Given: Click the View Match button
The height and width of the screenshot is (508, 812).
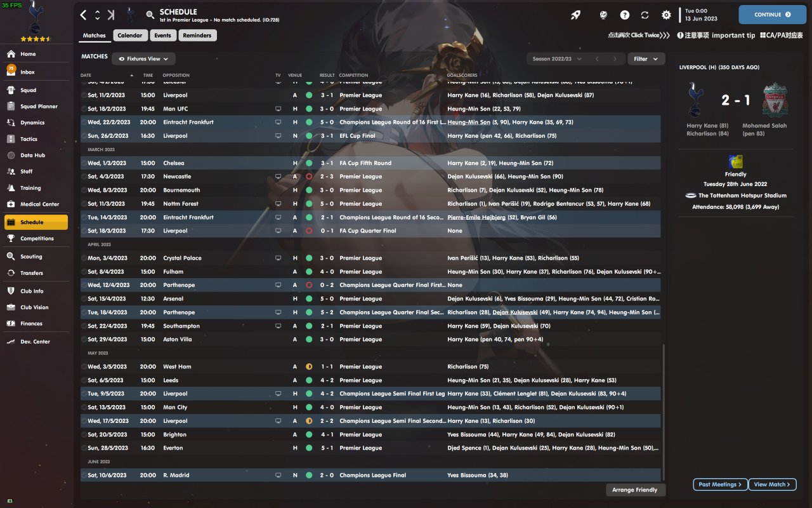Looking at the screenshot, I should 773,485.
